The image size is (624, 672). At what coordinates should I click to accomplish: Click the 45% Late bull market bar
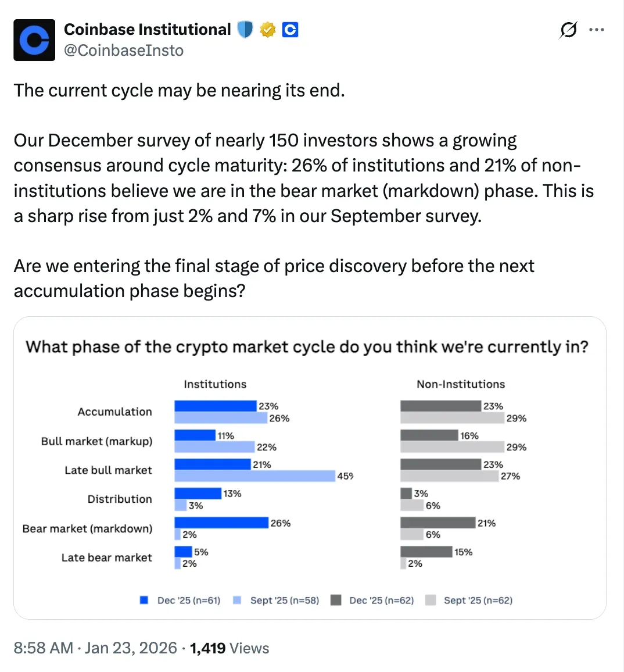coord(254,476)
